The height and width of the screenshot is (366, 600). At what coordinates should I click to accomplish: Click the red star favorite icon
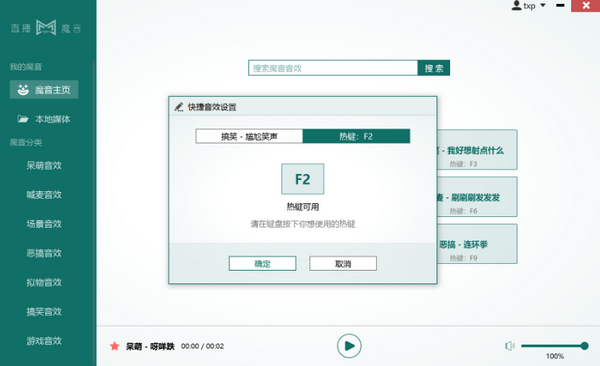tap(114, 346)
